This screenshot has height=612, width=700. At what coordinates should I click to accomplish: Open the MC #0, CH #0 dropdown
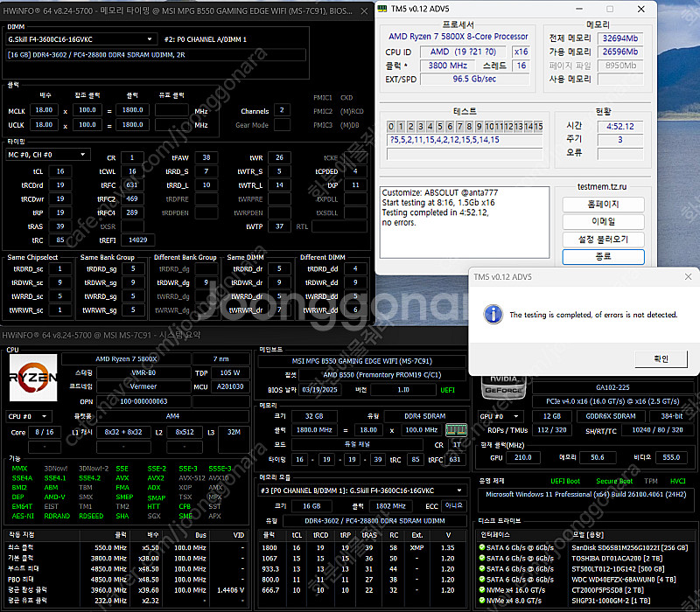click(48, 155)
